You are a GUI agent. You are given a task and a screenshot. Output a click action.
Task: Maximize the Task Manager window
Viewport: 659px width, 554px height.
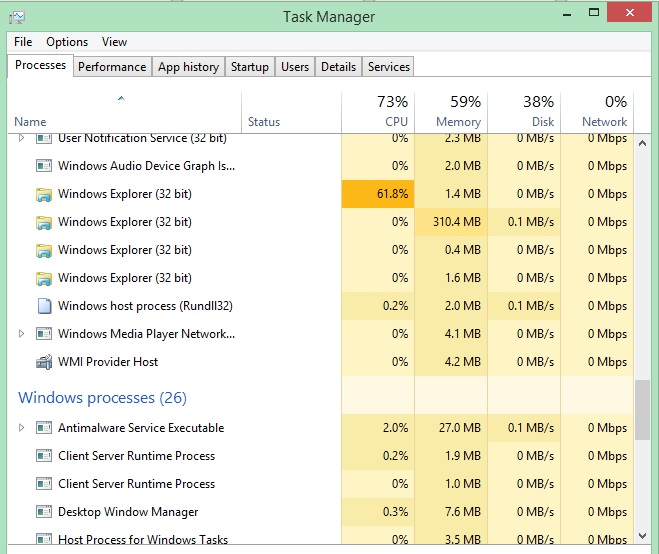coord(594,13)
